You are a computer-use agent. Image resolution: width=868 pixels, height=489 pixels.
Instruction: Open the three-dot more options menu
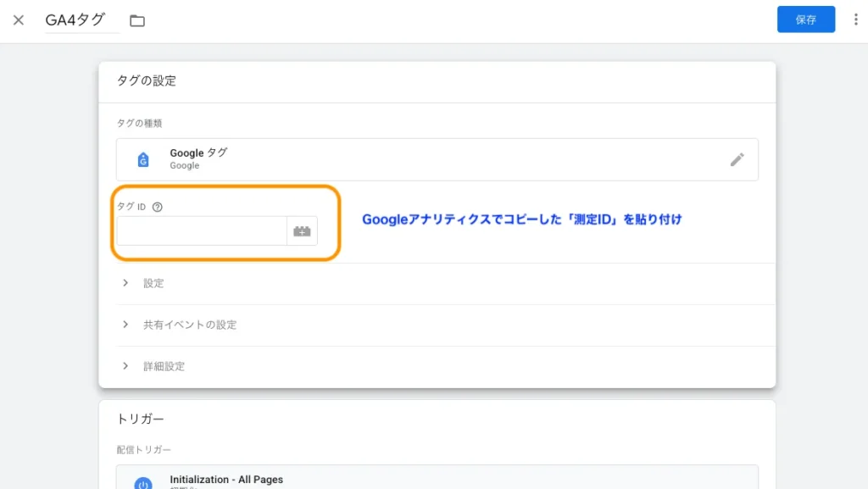[x=855, y=19]
